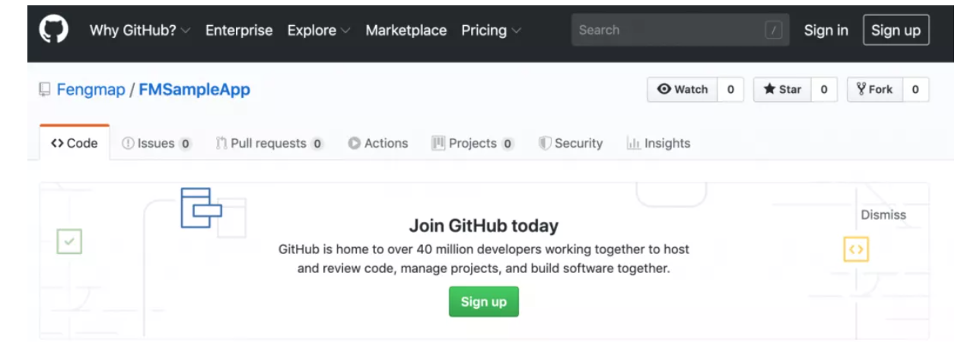Open the Marketplace navigation link

click(x=406, y=30)
